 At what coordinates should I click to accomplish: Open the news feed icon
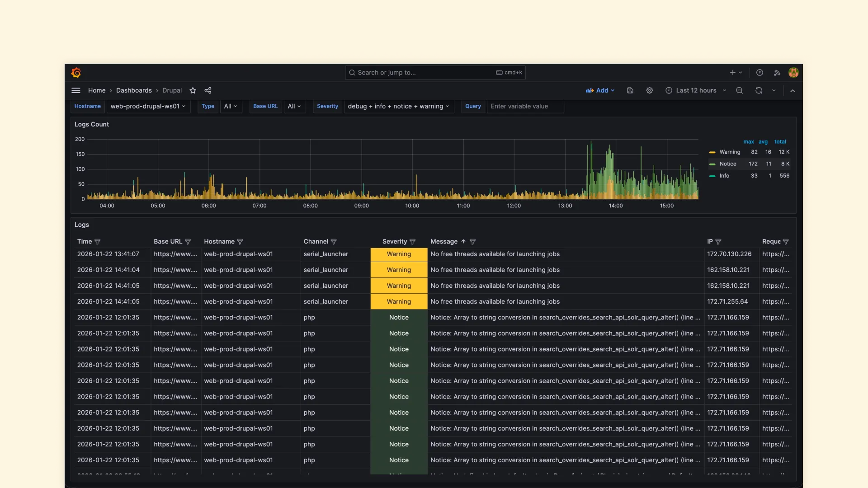click(x=777, y=73)
